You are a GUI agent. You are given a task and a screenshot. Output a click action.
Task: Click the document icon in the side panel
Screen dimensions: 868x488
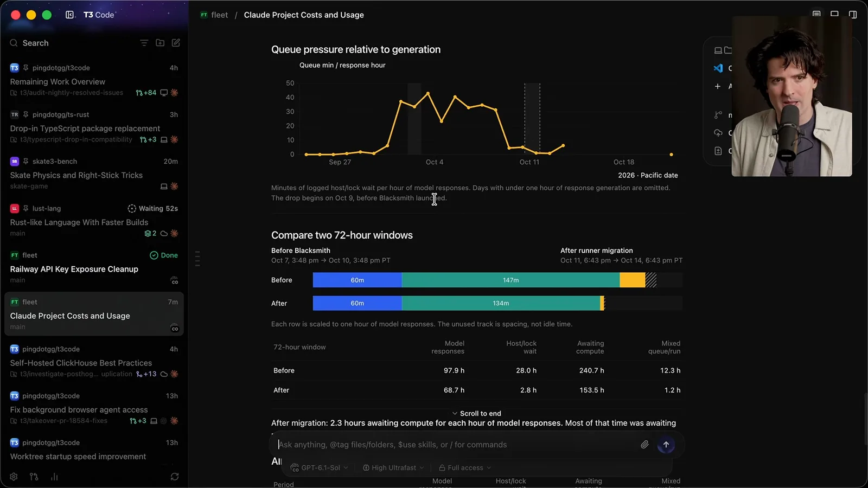coord(718,151)
